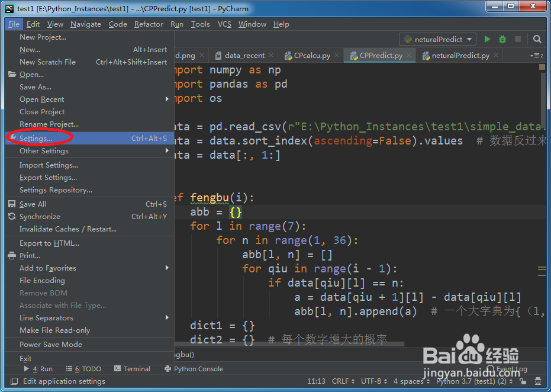Viewport: 551px width, 392px height.
Task: Toggle Power Save Mode
Action: (x=89, y=345)
